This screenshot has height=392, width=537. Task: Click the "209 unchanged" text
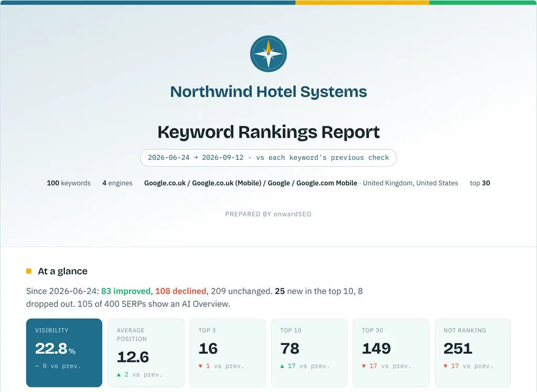pyautogui.click(x=241, y=291)
